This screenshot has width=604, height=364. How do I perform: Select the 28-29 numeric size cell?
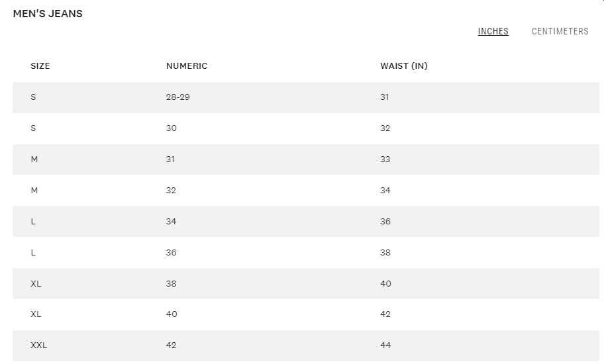point(177,97)
